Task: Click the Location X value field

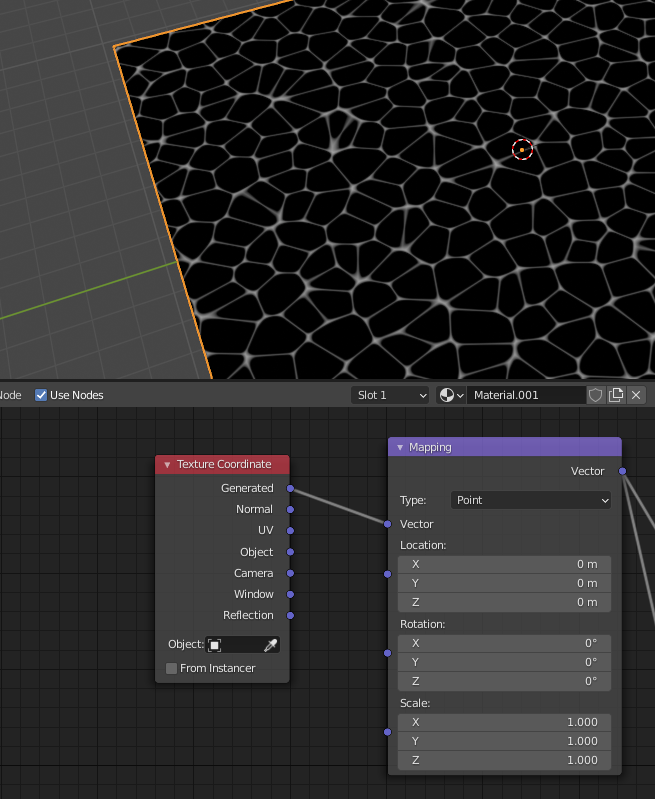Action: (x=504, y=564)
